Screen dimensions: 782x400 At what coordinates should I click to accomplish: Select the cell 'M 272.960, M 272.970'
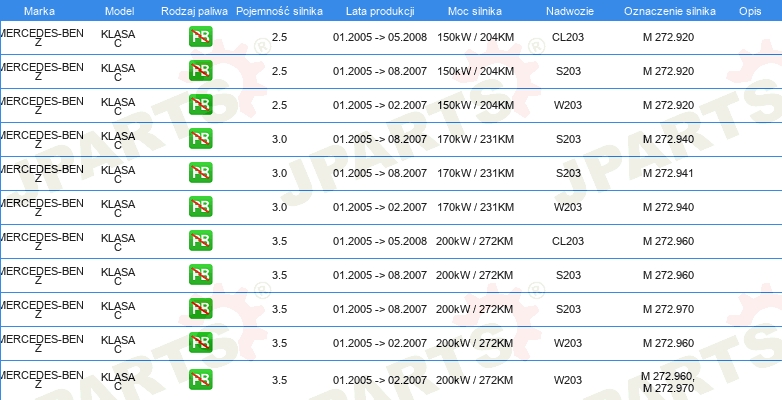point(668,382)
